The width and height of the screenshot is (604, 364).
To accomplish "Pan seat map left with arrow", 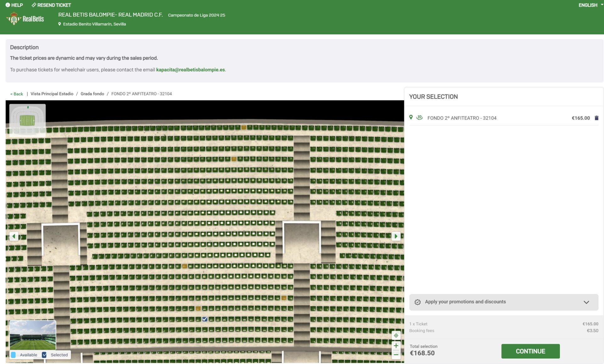I will [14, 236].
